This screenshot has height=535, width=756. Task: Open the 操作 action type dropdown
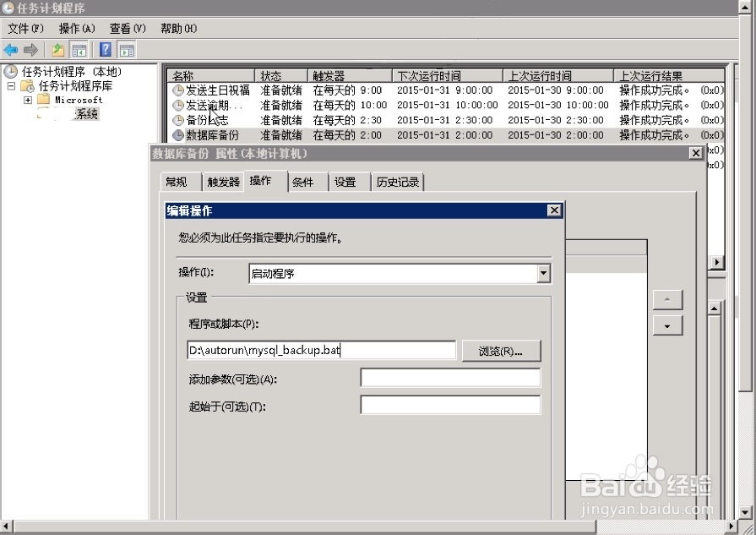[545, 272]
